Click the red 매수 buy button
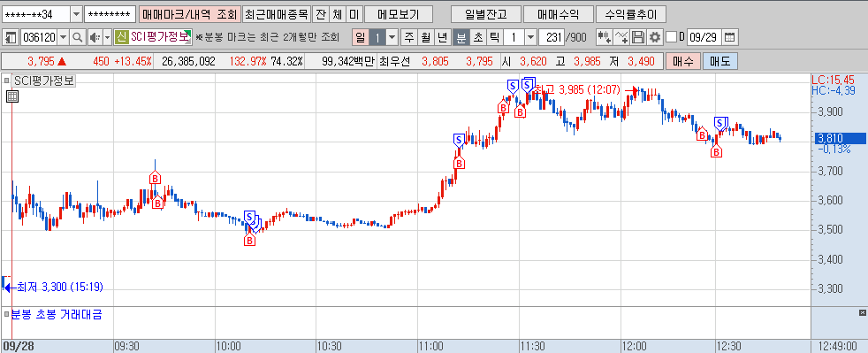Image resolution: width=868 pixels, height=353 pixels. point(683,61)
